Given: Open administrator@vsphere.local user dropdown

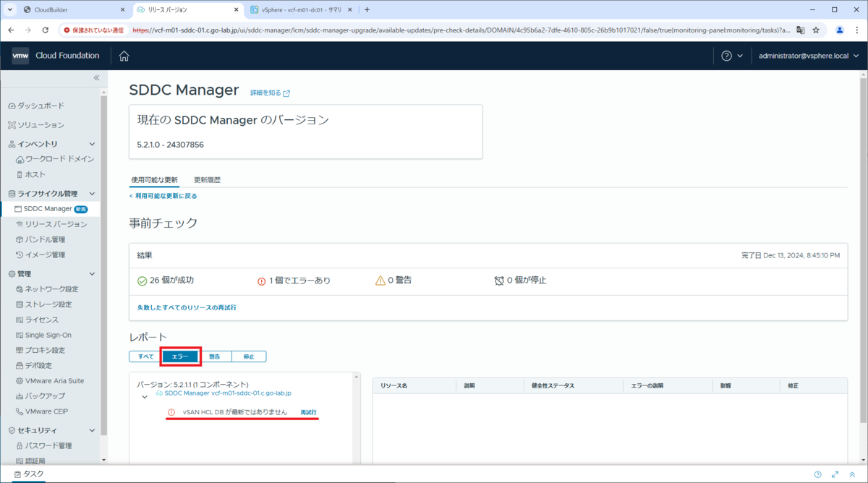Looking at the screenshot, I should click(809, 56).
